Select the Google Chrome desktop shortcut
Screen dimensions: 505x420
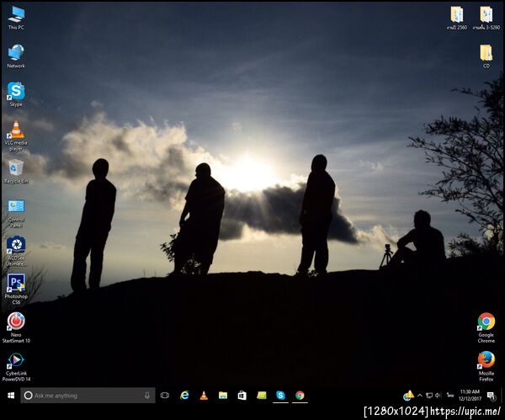coord(486,328)
